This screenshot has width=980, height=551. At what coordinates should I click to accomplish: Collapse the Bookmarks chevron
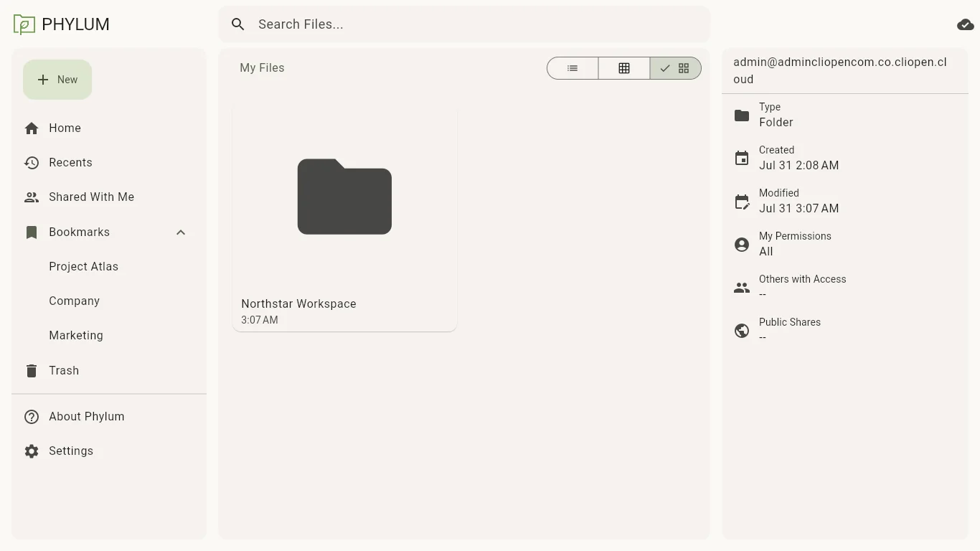tap(181, 232)
